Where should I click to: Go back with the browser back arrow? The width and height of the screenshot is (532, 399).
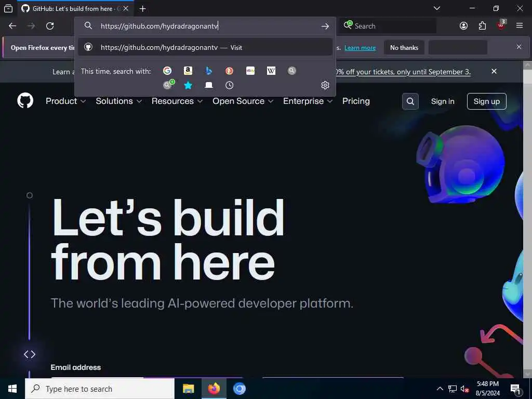point(12,26)
